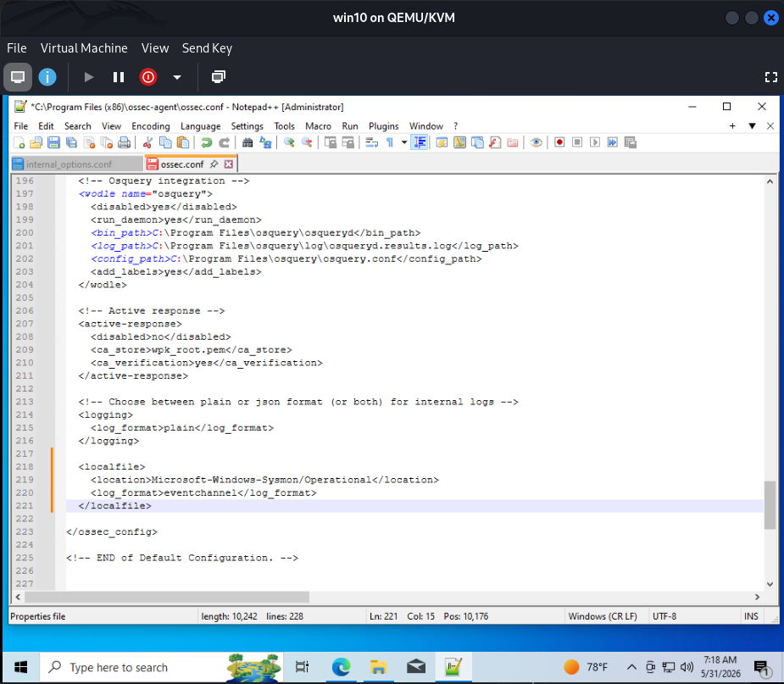Screen dimensions: 784x684
Task: Click the Zoom Out magnifier icon
Action: coord(307,142)
